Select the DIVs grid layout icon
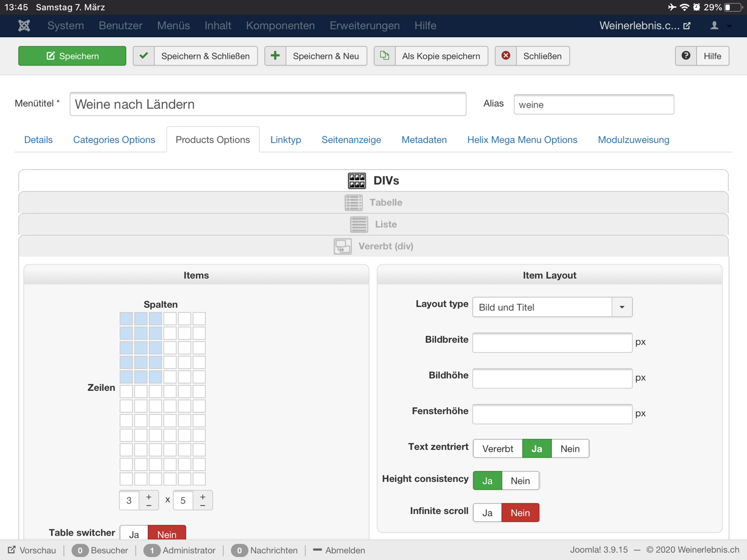 [357, 180]
